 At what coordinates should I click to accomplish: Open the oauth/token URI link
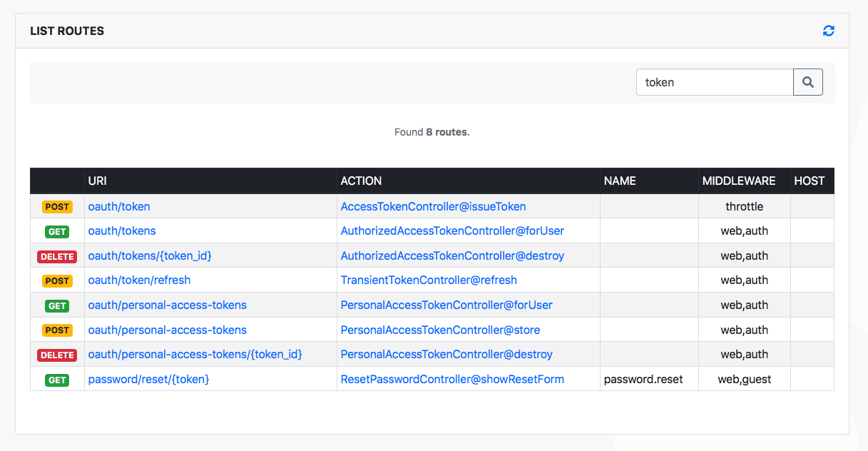click(x=119, y=206)
